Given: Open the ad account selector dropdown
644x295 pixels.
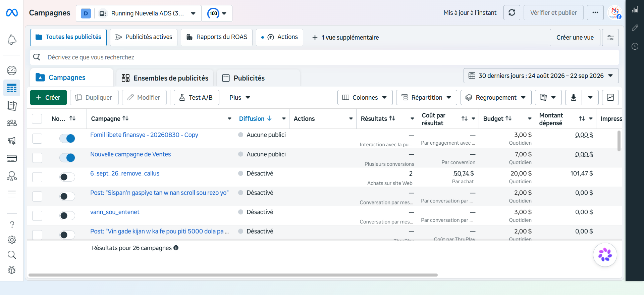Looking at the screenshot, I should click(139, 13).
